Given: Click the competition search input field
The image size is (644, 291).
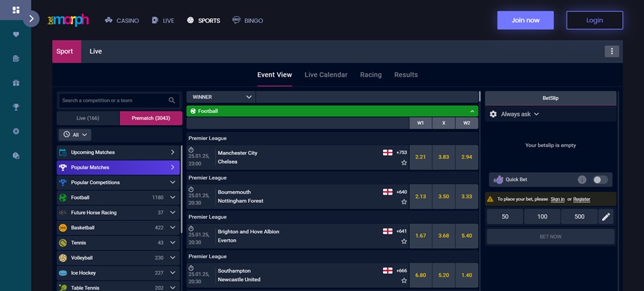Looking at the screenshot, I should pos(112,101).
